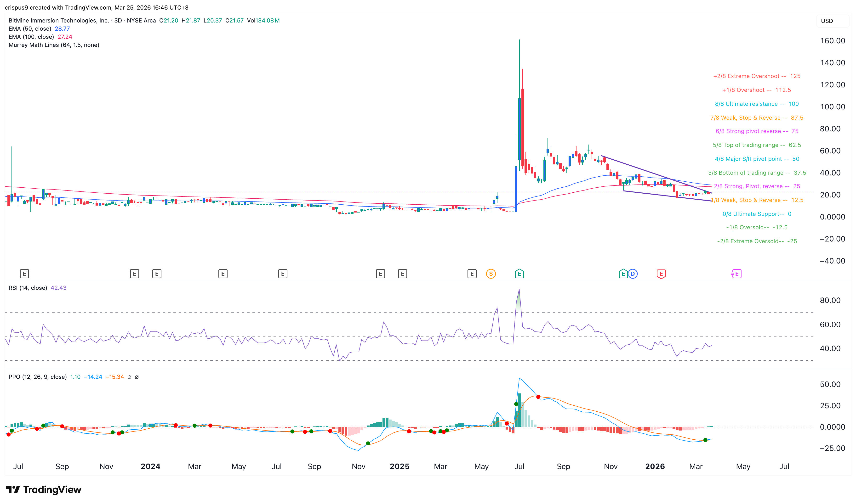This screenshot has height=504, width=856.
Task: Click the 2025 label on the time axis
Action: coord(400,466)
